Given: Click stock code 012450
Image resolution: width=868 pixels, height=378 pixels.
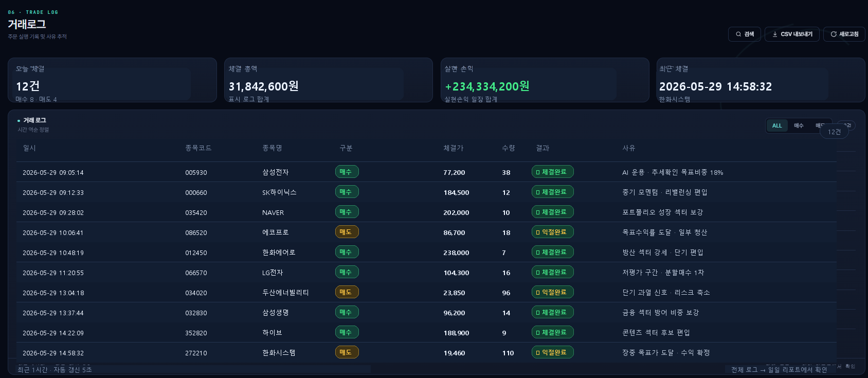Looking at the screenshot, I should pyautogui.click(x=196, y=253).
